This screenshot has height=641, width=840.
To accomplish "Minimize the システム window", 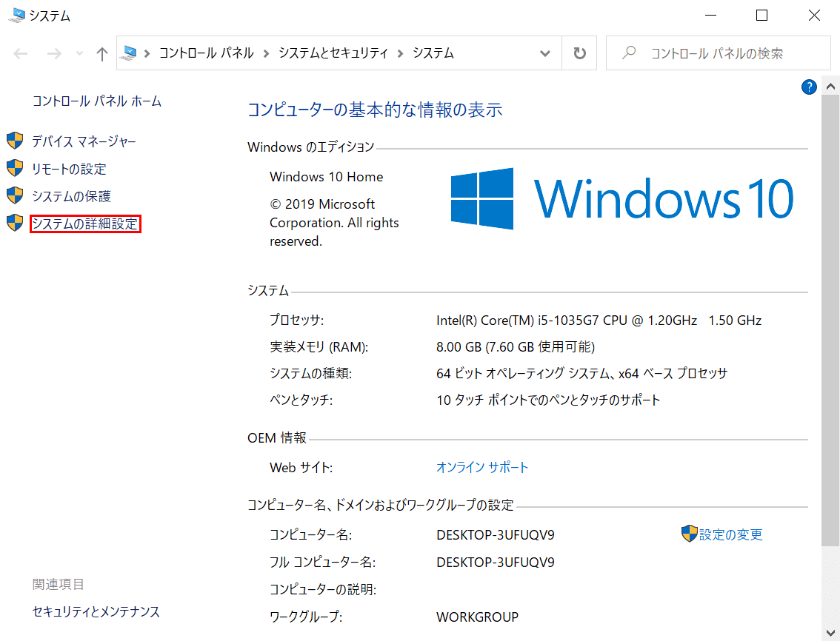I will coord(711,16).
